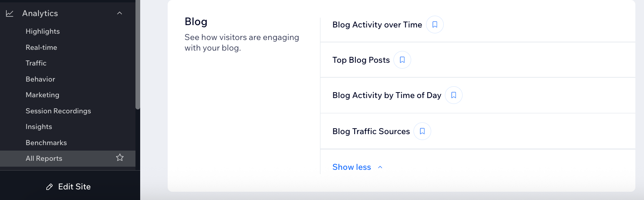Collapse the Analytics menu section
This screenshot has height=200, width=644.
[x=120, y=13]
